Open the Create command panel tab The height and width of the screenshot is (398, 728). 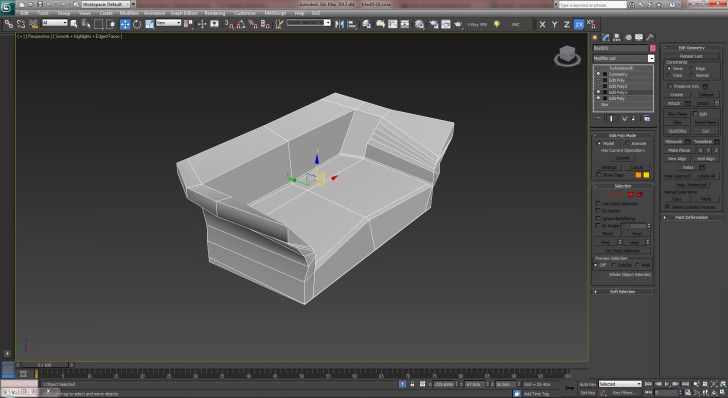click(595, 37)
